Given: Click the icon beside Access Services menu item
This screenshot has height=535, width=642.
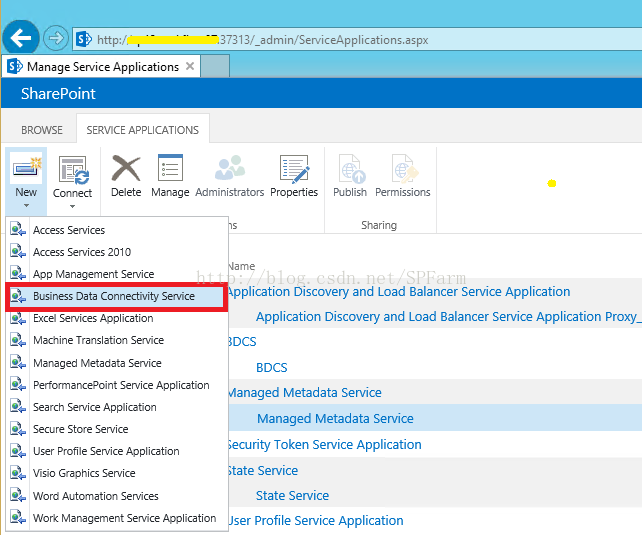Looking at the screenshot, I should tap(18, 229).
